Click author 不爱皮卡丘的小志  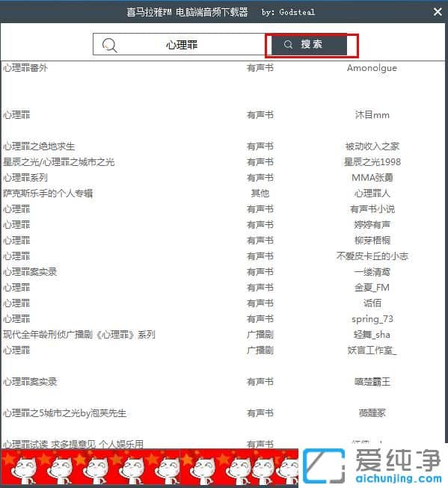tap(372, 256)
